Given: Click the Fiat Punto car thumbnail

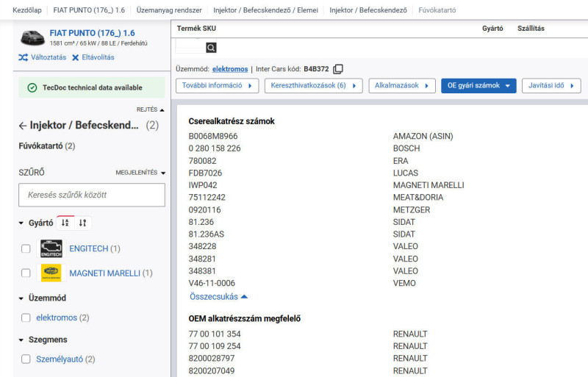Looking at the screenshot, I should [x=32, y=37].
